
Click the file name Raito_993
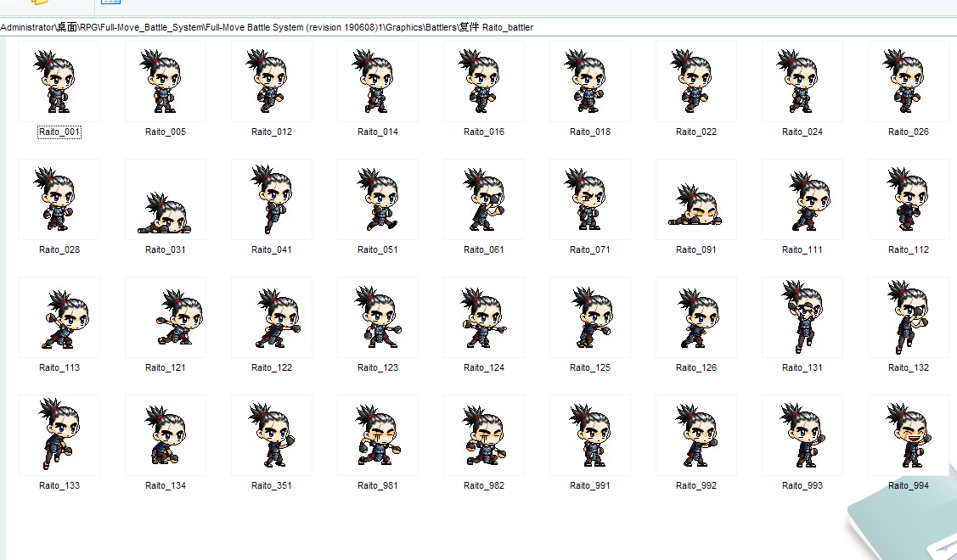802,485
